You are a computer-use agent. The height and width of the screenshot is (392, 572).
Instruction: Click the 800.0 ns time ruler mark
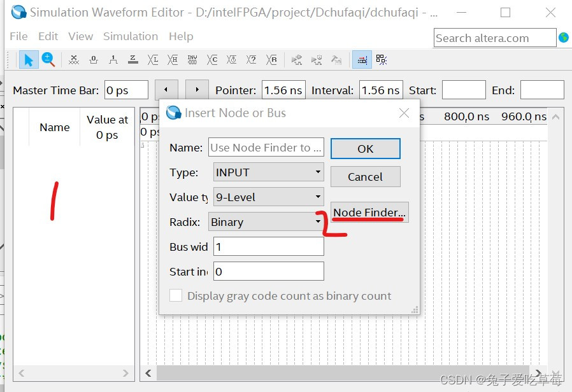[x=466, y=116]
